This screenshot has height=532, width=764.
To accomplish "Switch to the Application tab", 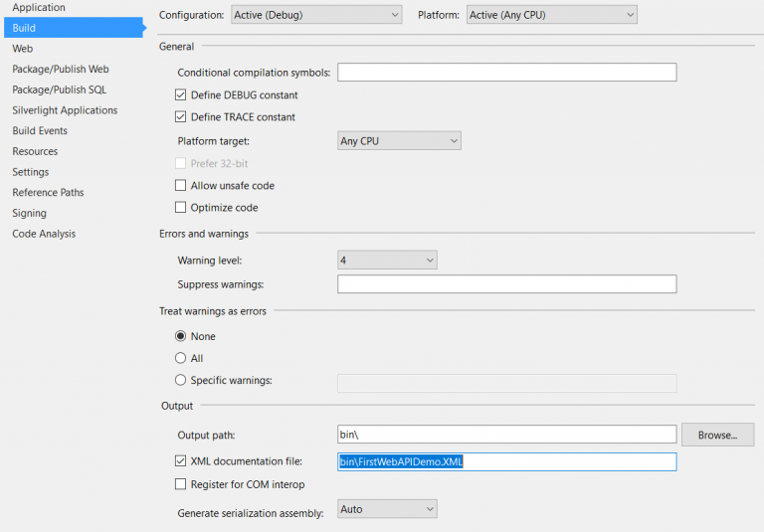I will (39, 7).
